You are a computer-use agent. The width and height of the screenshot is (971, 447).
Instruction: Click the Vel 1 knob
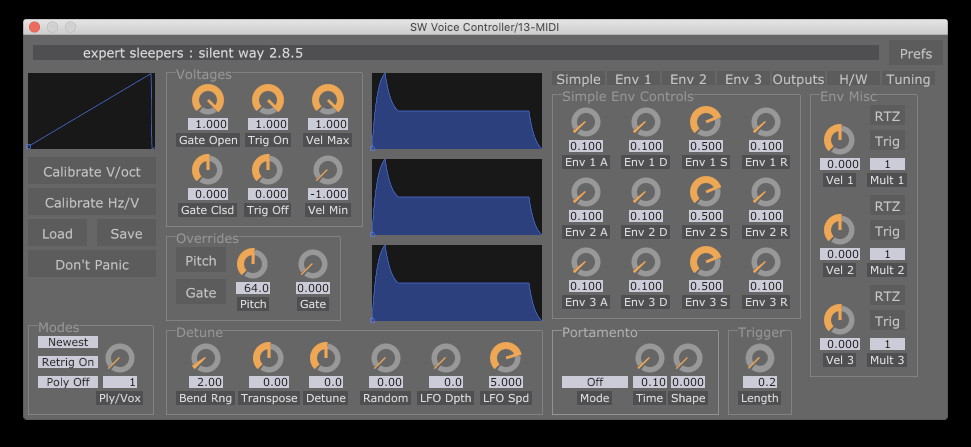[x=839, y=139]
